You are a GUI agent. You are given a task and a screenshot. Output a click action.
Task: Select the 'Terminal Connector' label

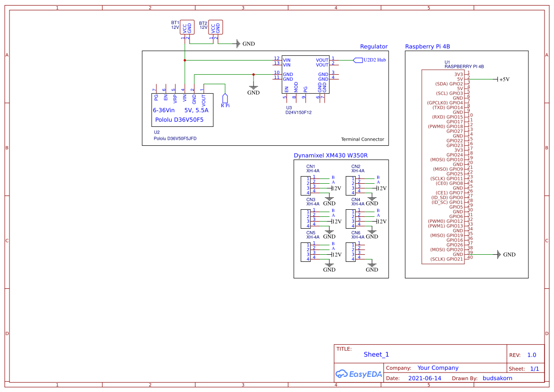point(363,139)
